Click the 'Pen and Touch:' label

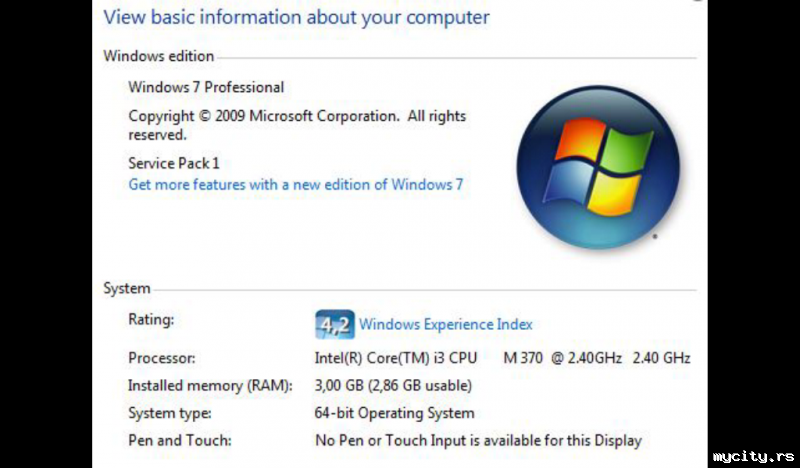coord(180,440)
